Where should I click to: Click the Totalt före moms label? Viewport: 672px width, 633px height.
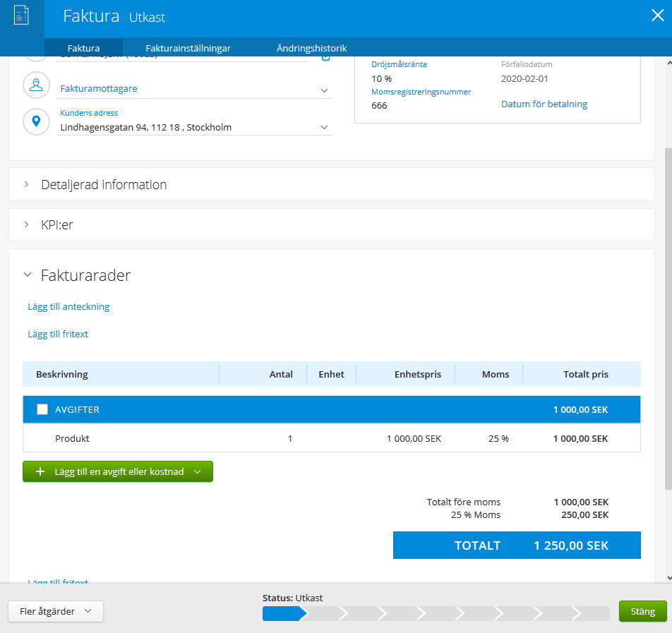[464, 502]
